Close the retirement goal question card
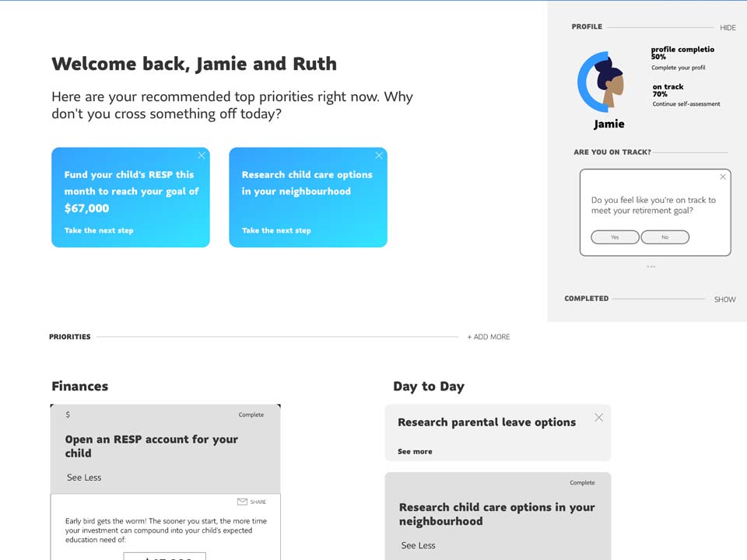The height and width of the screenshot is (560, 747). (723, 177)
